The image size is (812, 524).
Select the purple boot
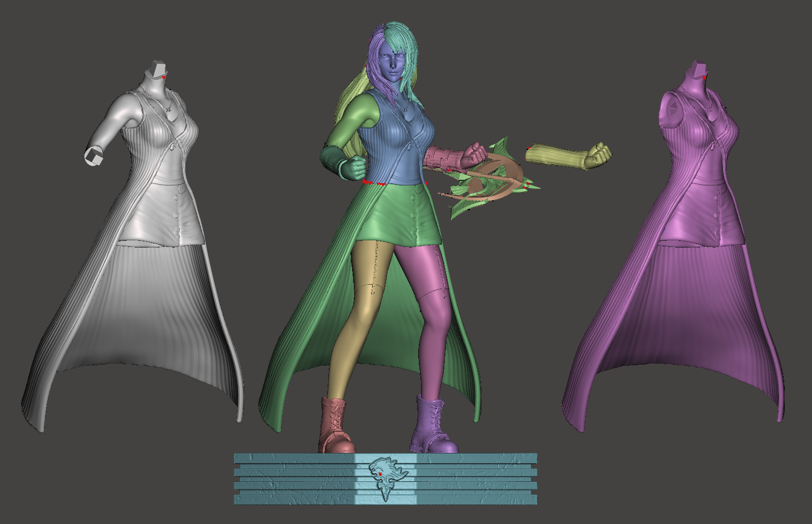[433, 424]
